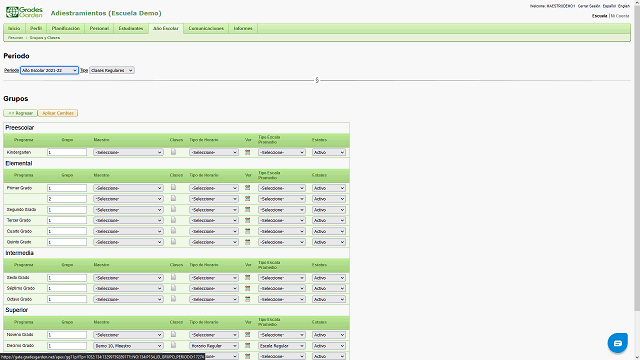Open the Estudiantes tab
This screenshot has width=640, height=360.
[131, 29]
